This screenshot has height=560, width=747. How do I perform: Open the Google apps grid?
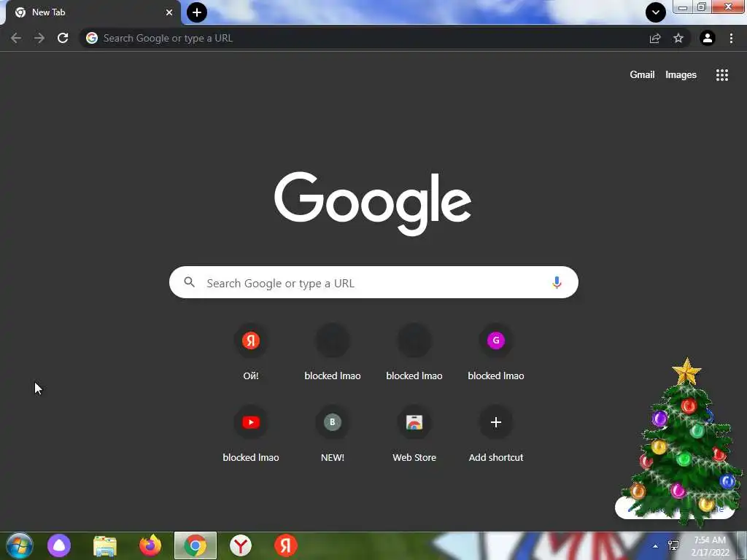click(722, 75)
